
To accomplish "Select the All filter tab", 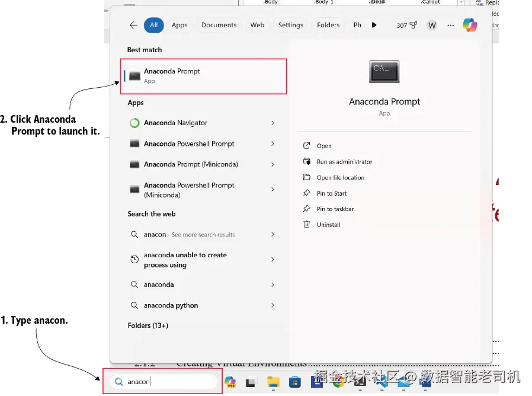I will coord(153,25).
